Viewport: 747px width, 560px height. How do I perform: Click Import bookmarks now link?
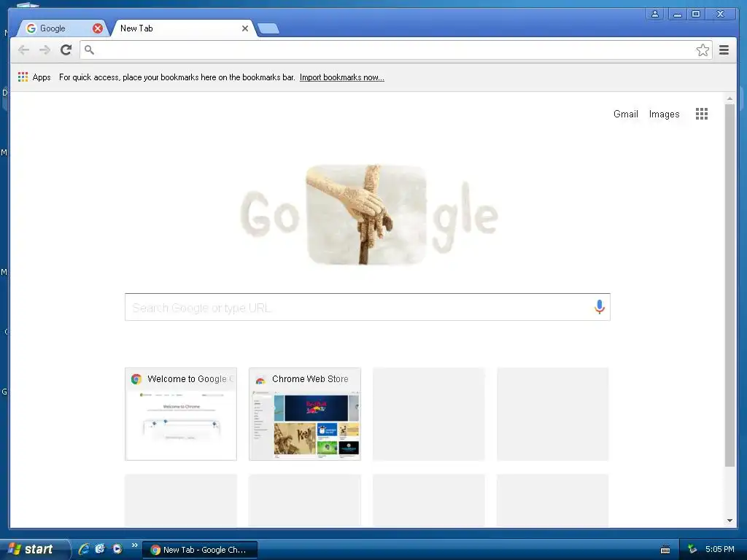pyautogui.click(x=342, y=77)
